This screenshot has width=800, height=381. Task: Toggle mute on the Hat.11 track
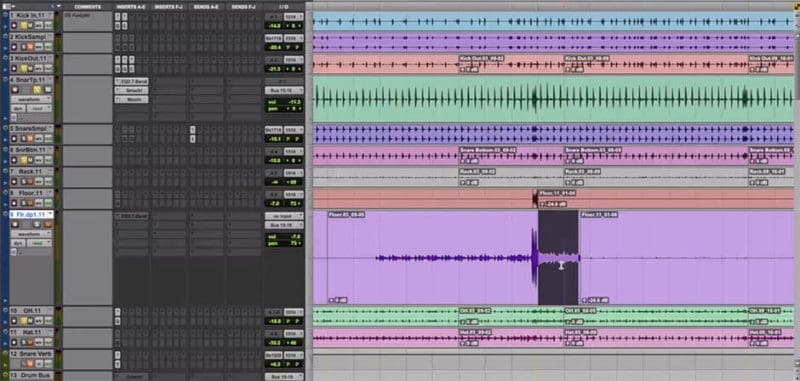[x=30, y=342]
